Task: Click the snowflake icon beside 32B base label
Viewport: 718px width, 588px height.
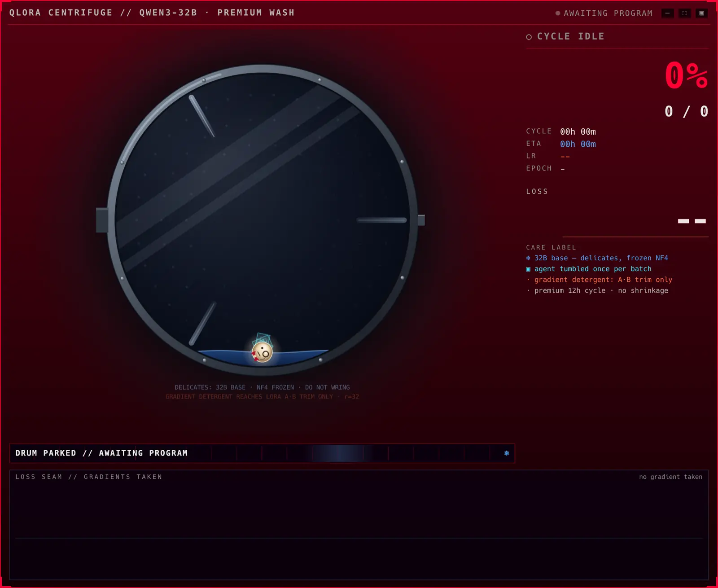Action: coord(528,258)
